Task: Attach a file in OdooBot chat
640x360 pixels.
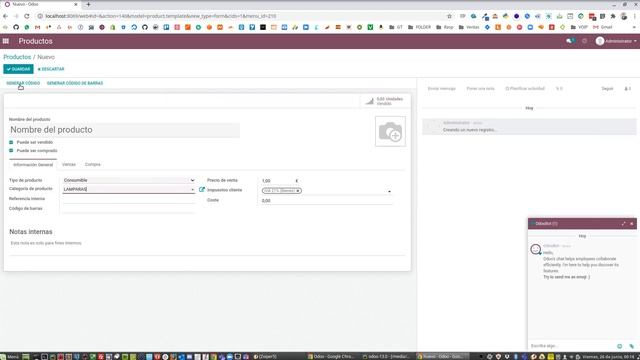Action: pyautogui.click(x=631, y=346)
